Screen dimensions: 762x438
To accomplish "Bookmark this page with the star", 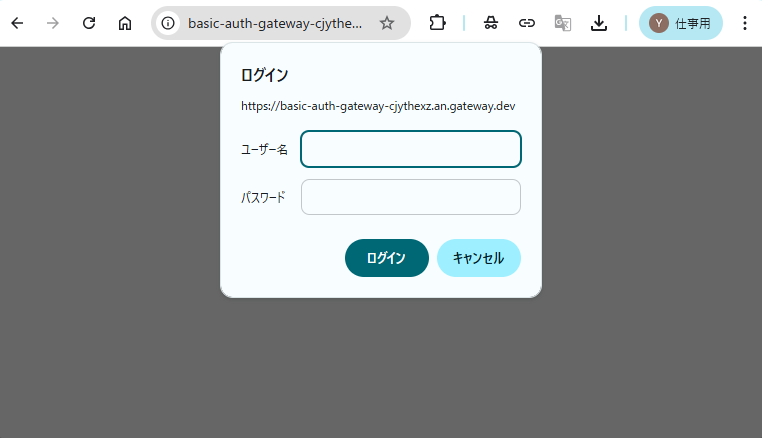I will [x=387, y=23].
